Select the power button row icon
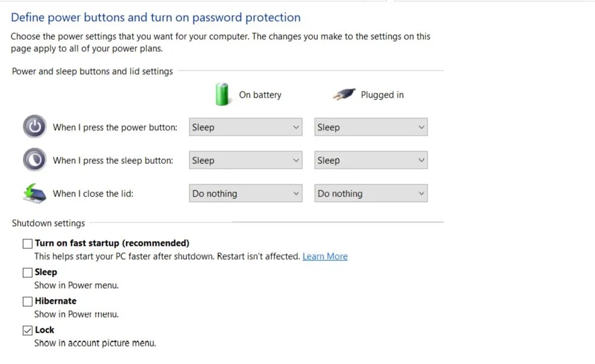Viewport: 595px width, 364px height. tap(34, 127)
